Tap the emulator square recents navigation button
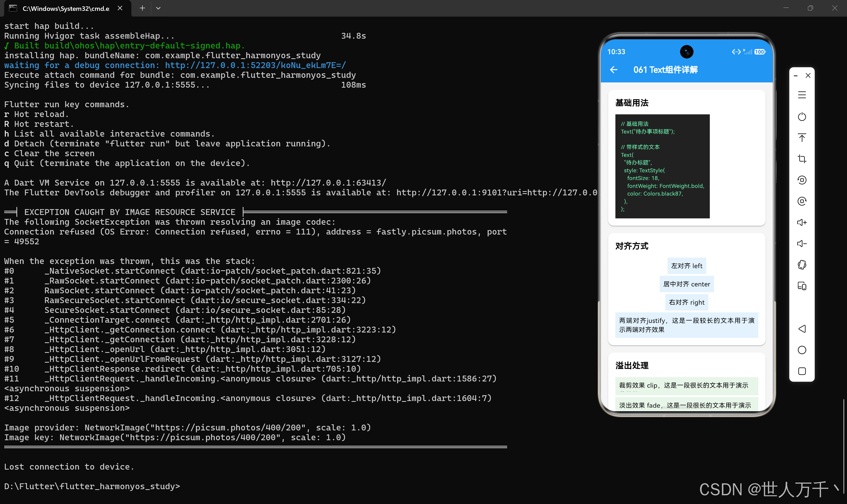 802,371
